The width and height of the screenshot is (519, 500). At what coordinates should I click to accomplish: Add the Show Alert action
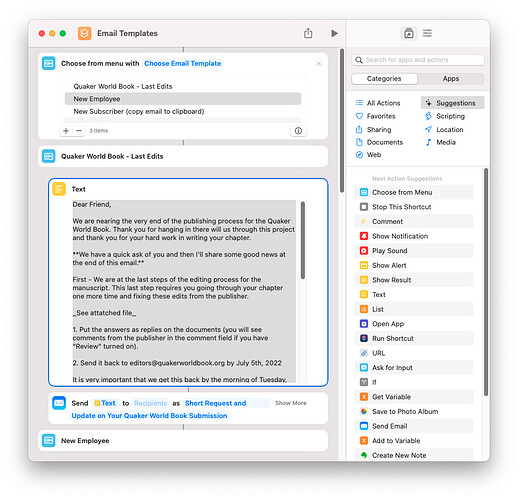pyautogui.click(x=414, y=265)
